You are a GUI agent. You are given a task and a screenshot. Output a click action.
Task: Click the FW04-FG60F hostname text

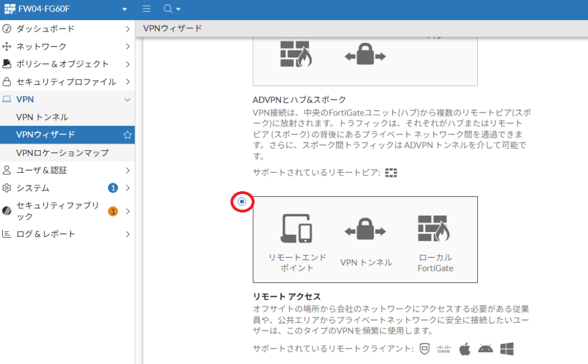(44, 9)
